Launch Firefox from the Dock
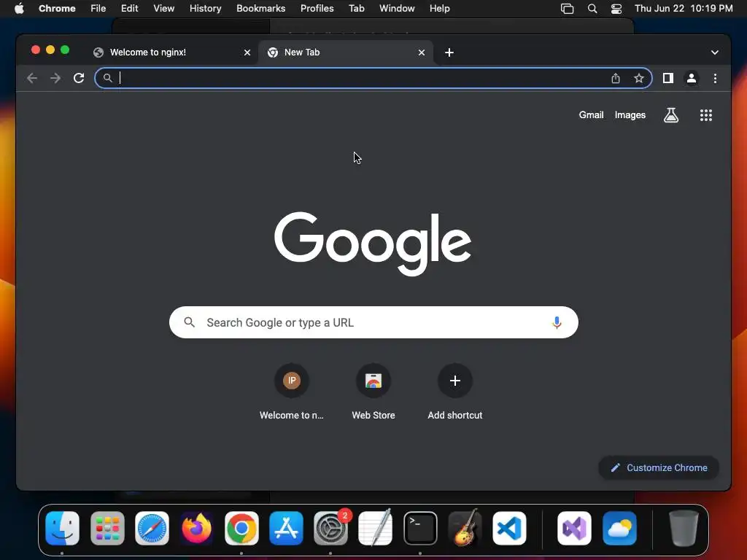This screenshot has width=747, height=560. pos(197,528)
